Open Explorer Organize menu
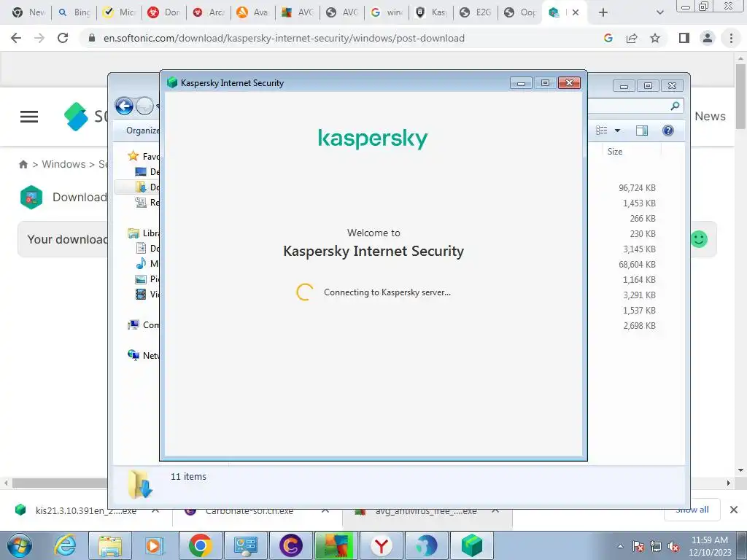Image resolution: width=747 pixels, height=560 pixels. point(142,131)
